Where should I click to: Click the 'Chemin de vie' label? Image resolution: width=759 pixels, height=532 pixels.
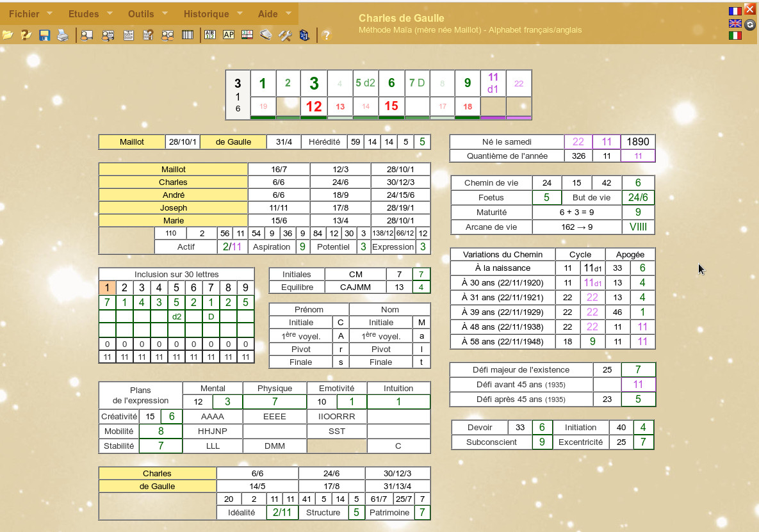click(x=491, y=183)
